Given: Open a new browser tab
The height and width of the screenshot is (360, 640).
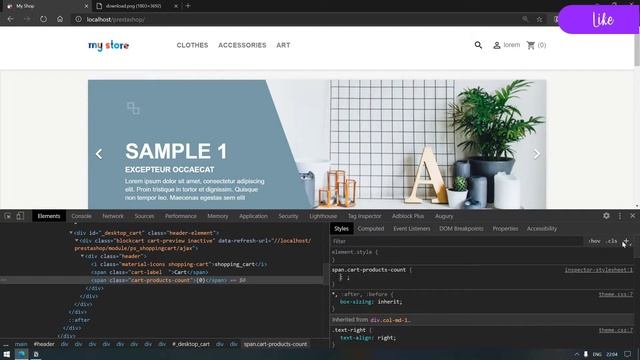Looking at the screenshot, I should (x=188, y=6).
